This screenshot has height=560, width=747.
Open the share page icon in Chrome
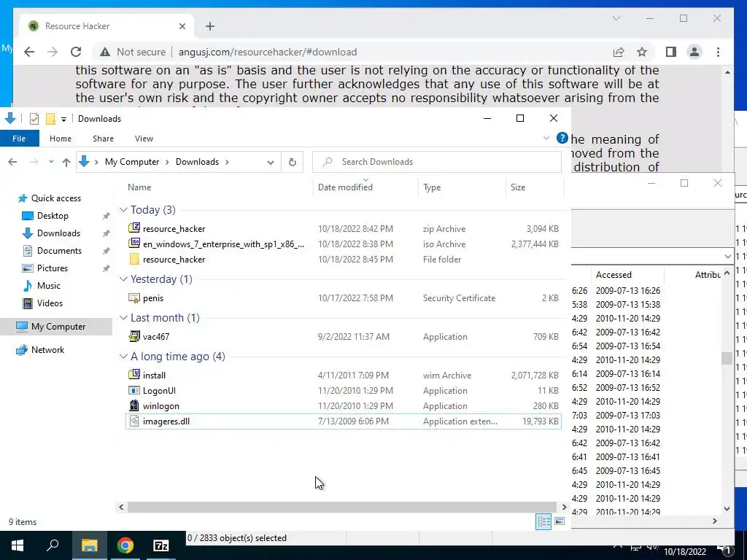point(619,52)
